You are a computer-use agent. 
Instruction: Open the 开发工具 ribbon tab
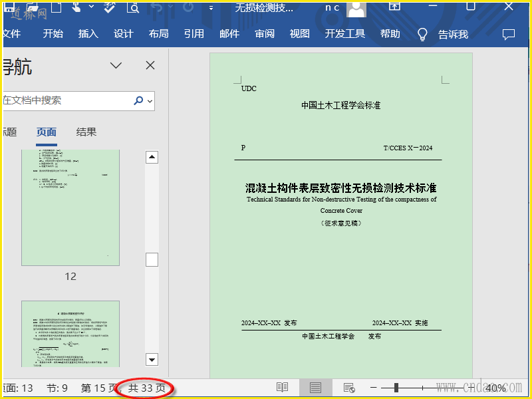pyautogui.click(x=345, y=34)
